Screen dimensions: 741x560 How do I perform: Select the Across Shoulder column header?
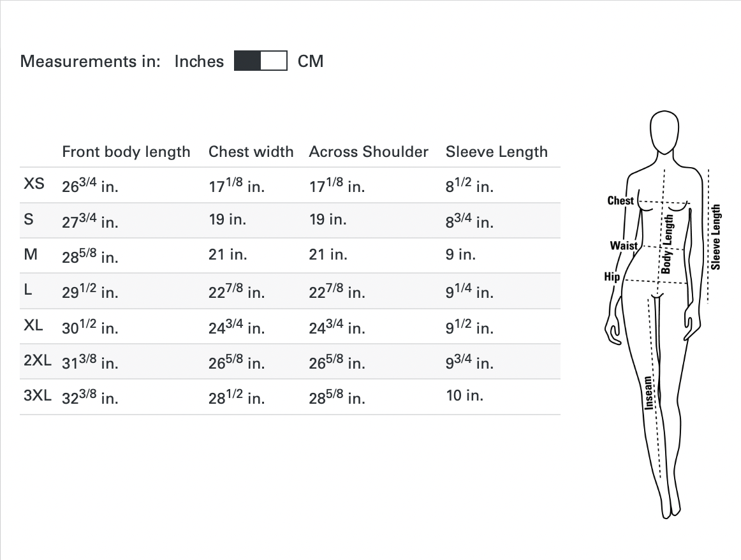point(369,152)
